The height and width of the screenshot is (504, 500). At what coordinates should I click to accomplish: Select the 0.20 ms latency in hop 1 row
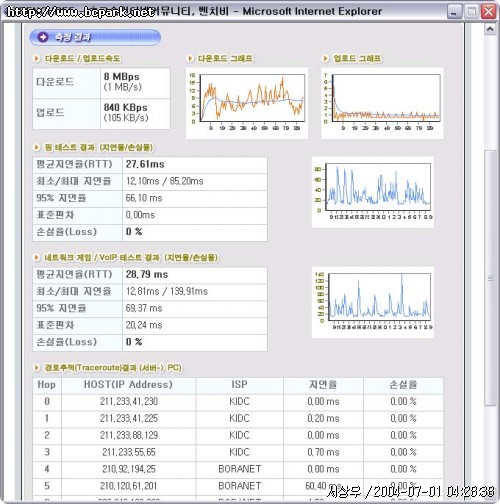323,418
